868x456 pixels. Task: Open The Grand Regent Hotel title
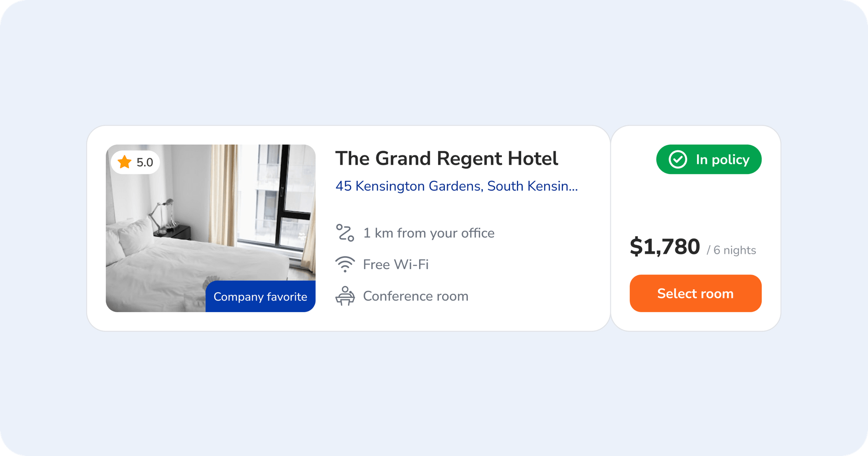point(446,159)
